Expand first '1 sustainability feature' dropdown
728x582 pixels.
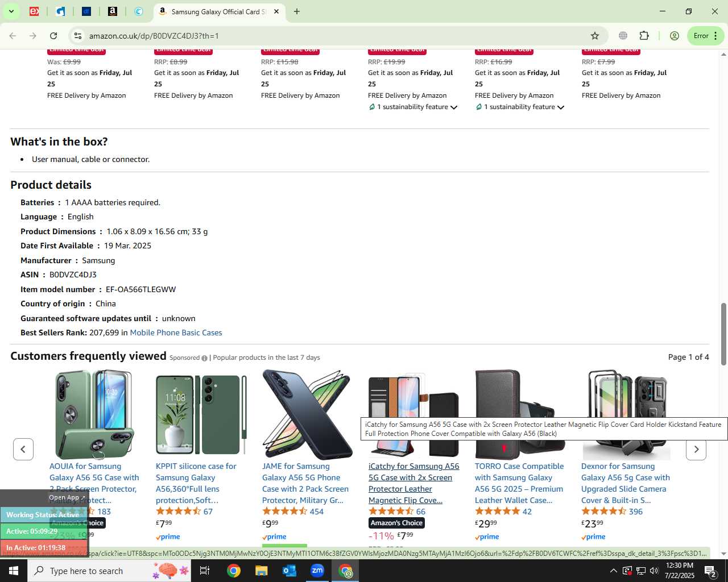(x=413, y=107)
